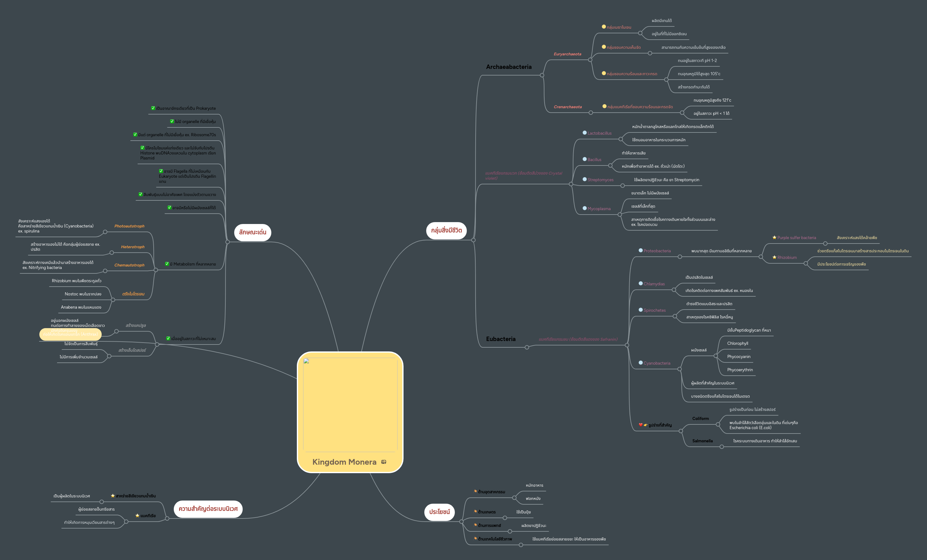Image resolution: width=927 pixels, height=560 pixels.
Task: Click the Kingdom Monera title text
Action: (x=344, y=462)
